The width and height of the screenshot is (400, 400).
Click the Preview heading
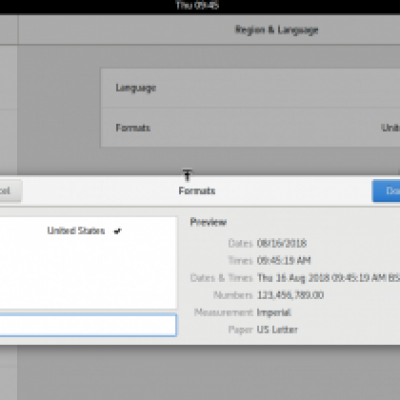pos(208,222)
